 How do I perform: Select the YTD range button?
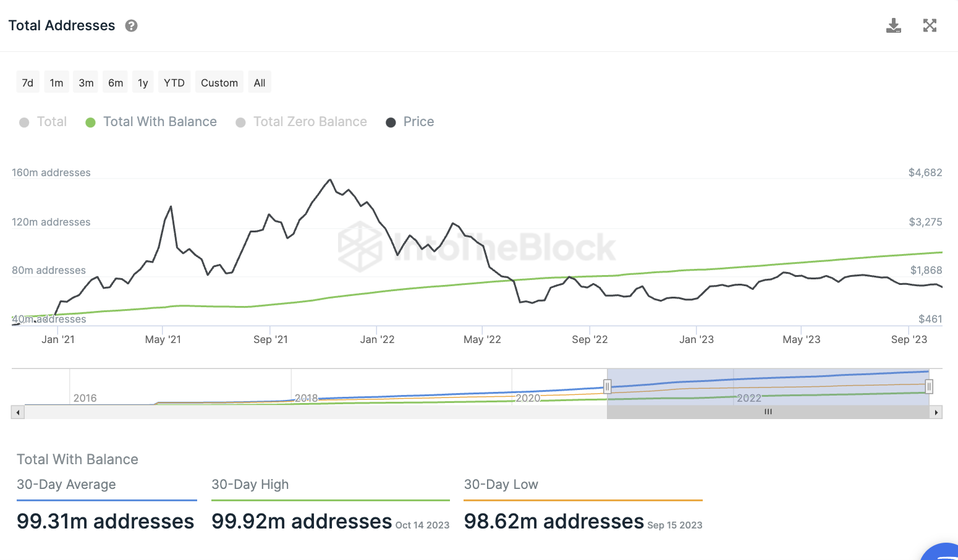[x=174, y=82]
